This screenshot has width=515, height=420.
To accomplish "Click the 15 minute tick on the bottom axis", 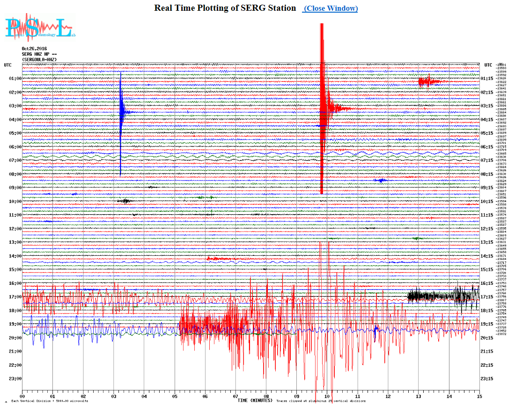I will [x=479, y=396].
